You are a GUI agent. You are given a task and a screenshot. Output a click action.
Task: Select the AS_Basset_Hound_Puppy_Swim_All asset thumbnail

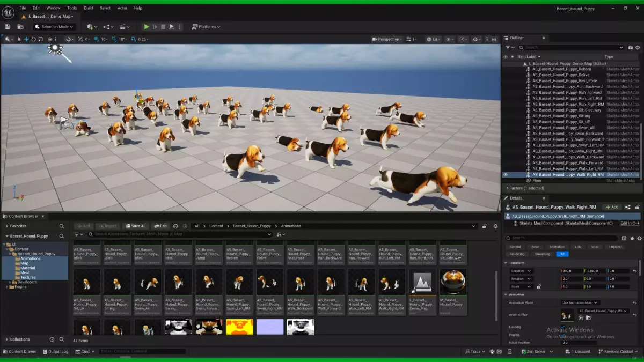148,282
